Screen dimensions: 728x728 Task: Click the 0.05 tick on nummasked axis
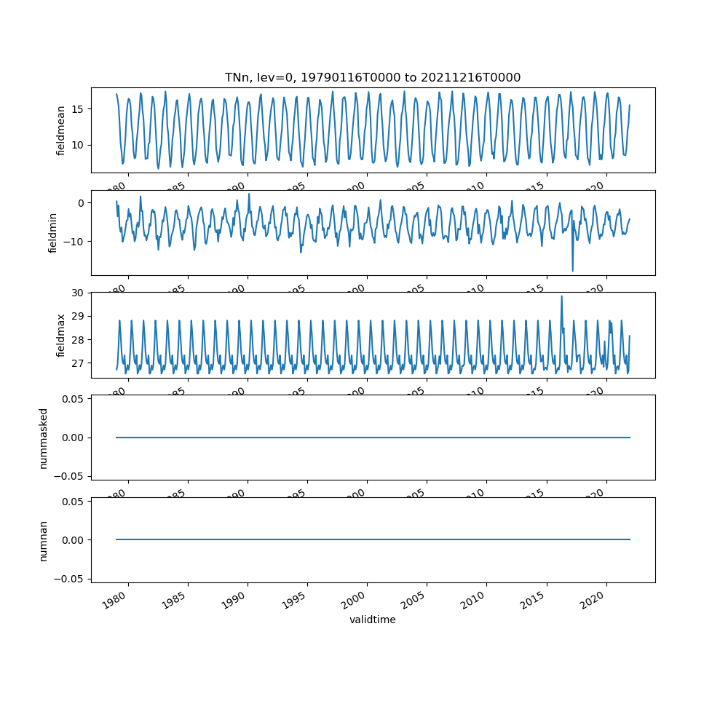point(74,398)
